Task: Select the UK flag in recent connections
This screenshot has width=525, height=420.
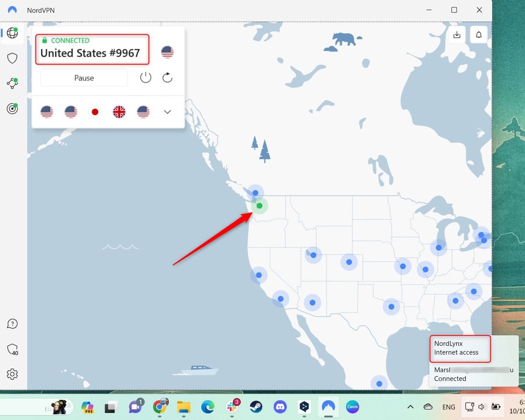Action: 119,111
